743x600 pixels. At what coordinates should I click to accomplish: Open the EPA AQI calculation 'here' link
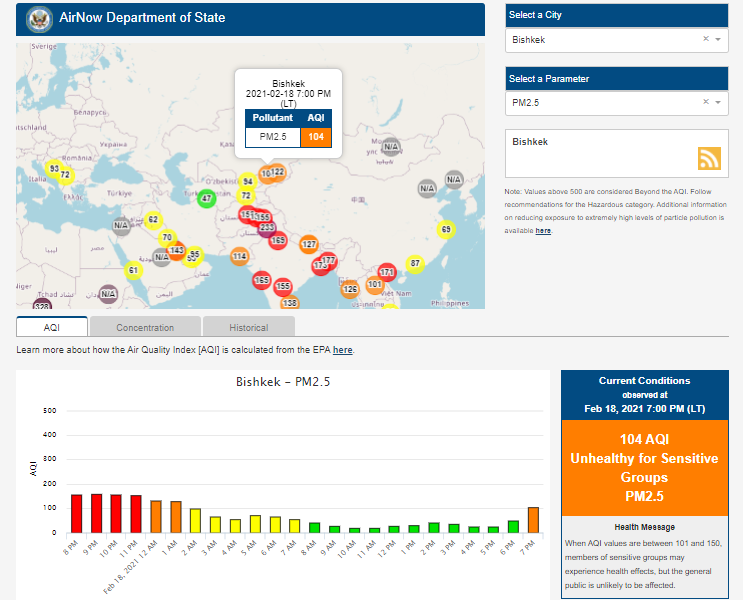pyautogui.click(x=342, y=350)
